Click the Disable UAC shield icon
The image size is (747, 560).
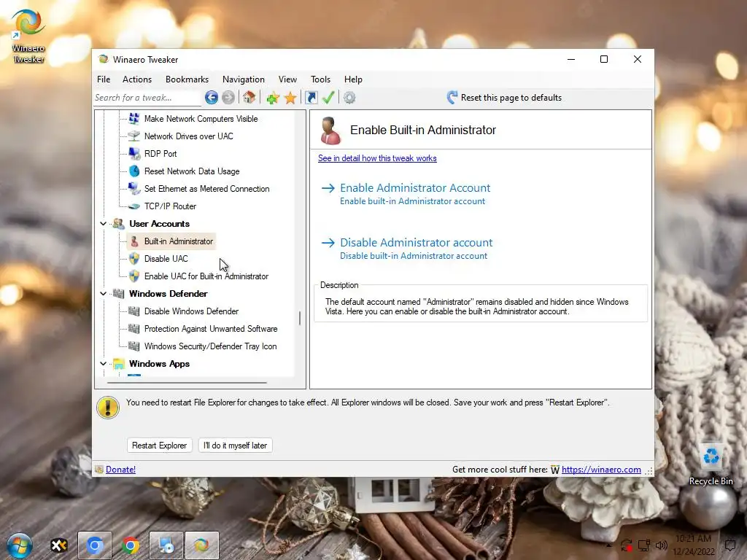pyautogui.click(x=134, y=259)
